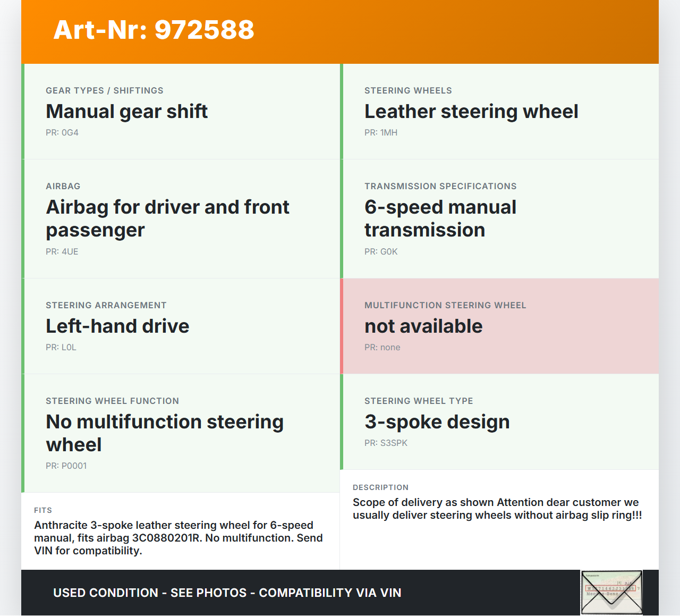
Task: Click the STEERING WHEEL TYPE label
Action: [419, 401]
